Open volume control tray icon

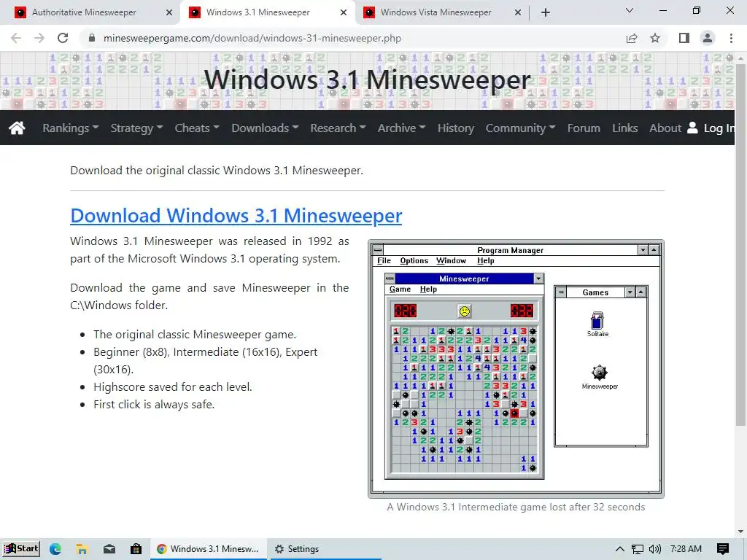click(x=654, y=549)
